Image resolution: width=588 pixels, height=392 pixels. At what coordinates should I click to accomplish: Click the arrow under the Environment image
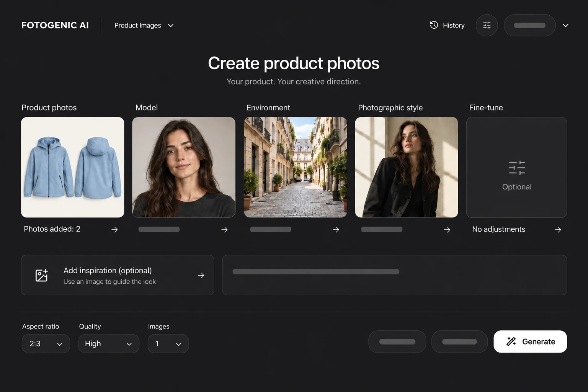tap(336, 229)
